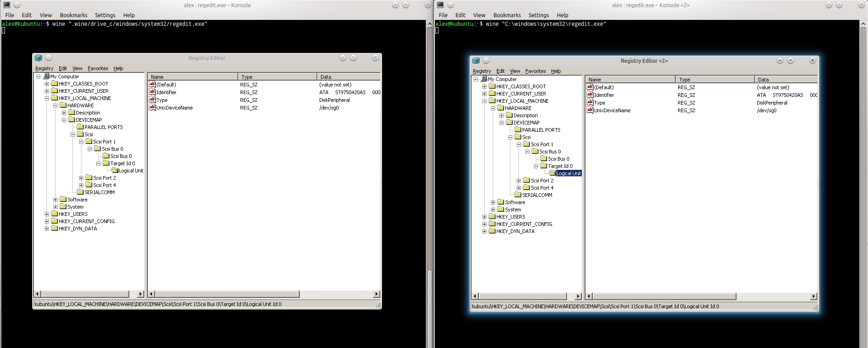Open File menu in first Konsole window
The height and width of the screenshot is (348, 868).
(9, 15)
